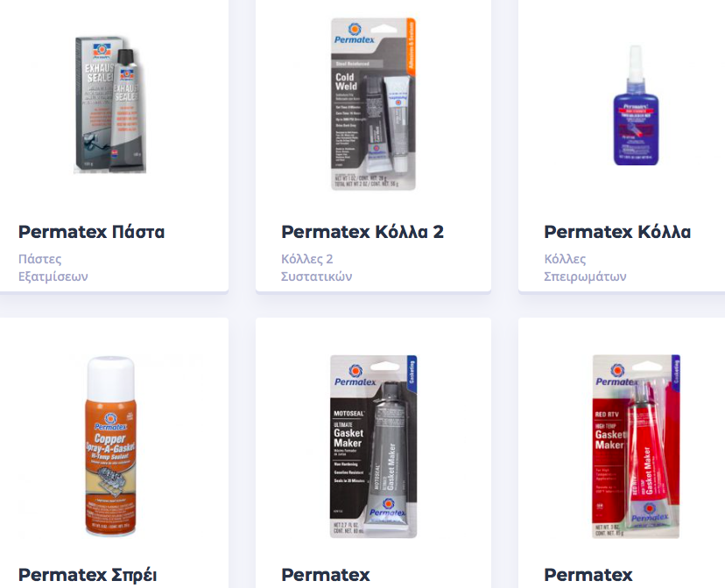Open the Copper Spray-A-Gasket can image

coord(110,446)
